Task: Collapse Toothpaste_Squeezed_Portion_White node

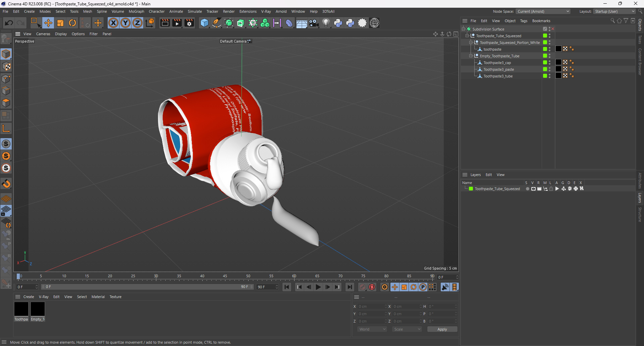Action: tap(471, 43)
